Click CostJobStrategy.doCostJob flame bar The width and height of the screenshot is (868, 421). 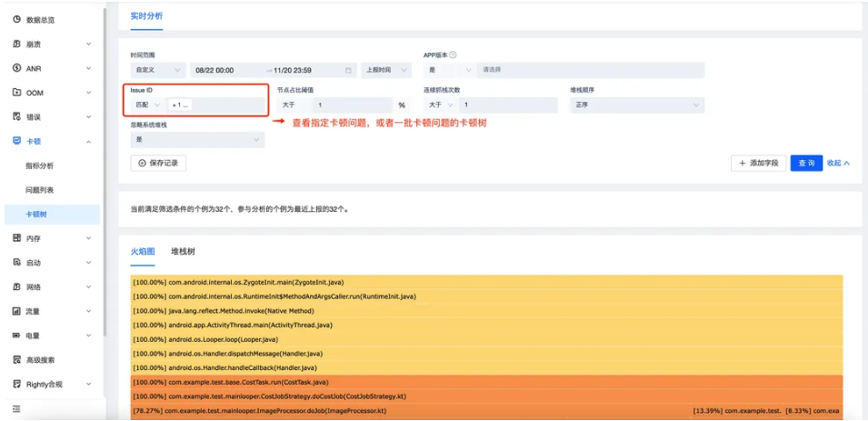click(486, 396)
